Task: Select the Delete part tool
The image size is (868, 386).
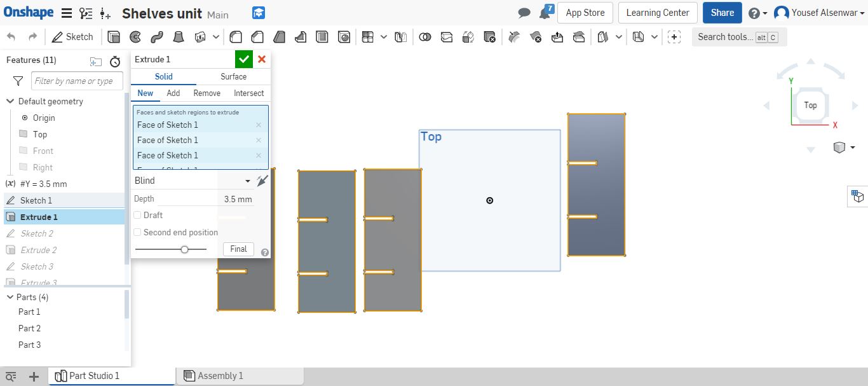Action: (x=489, y=37)
